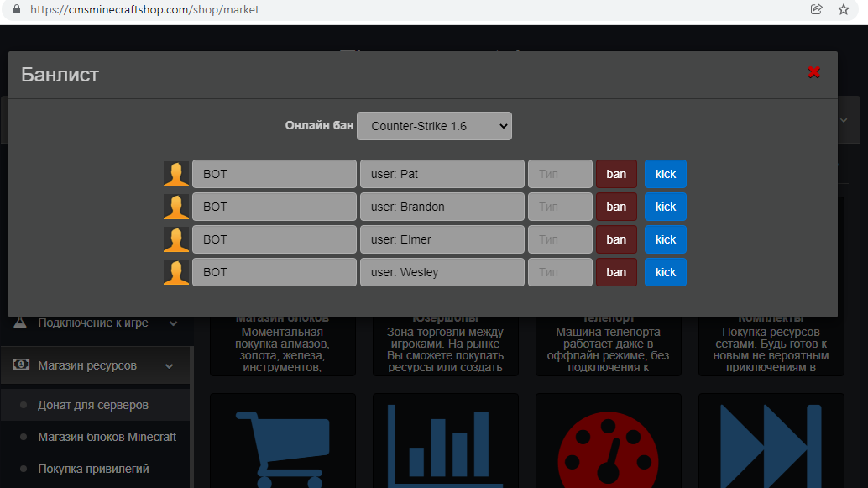The width and height of the screenshot is (868, 488).
Task: Expand the Подключение к игре sidebar section
Action: (95, 323)
